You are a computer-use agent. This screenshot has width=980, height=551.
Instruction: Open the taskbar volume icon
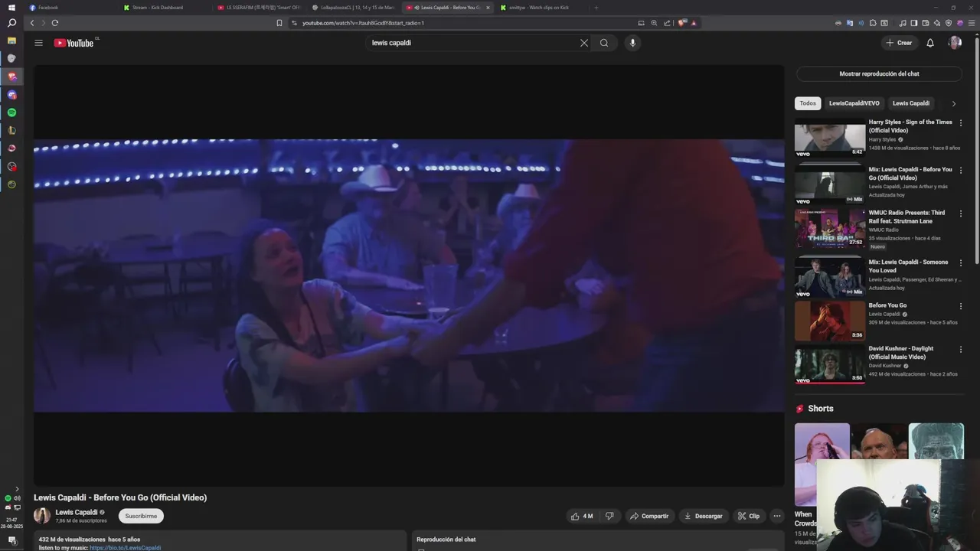pos(17,498)
